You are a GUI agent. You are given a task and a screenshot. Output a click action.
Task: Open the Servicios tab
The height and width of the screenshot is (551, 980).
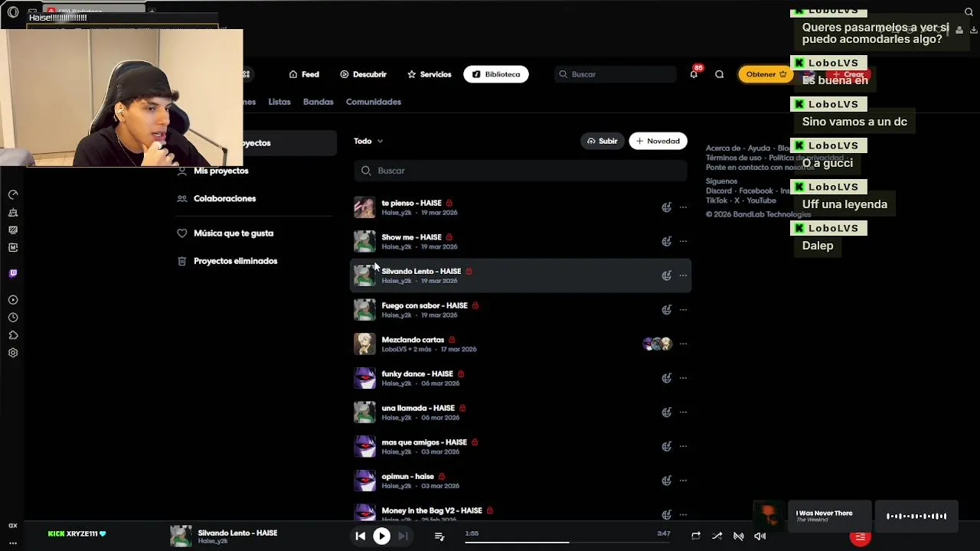point(429,74)
